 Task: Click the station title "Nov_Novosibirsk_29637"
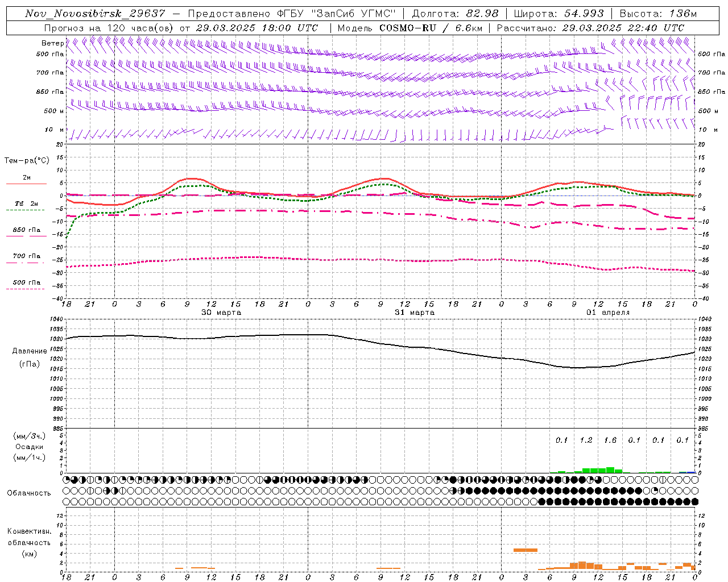[x=95, y=14]
